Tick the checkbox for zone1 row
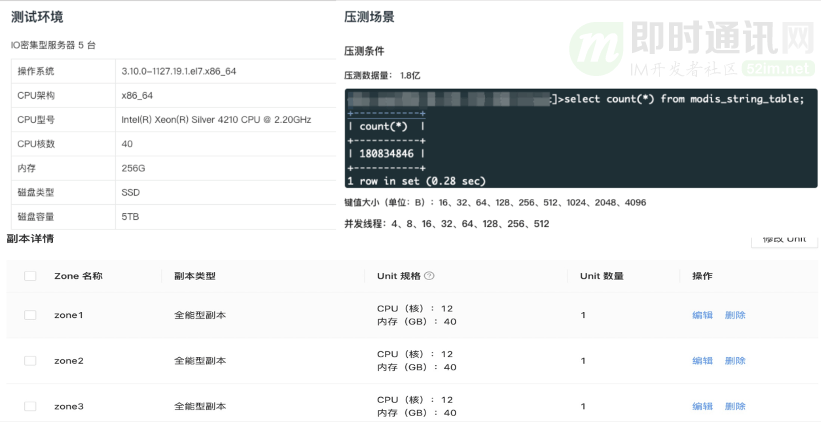The width and height of the screenshot is (821, 422). 30,315
